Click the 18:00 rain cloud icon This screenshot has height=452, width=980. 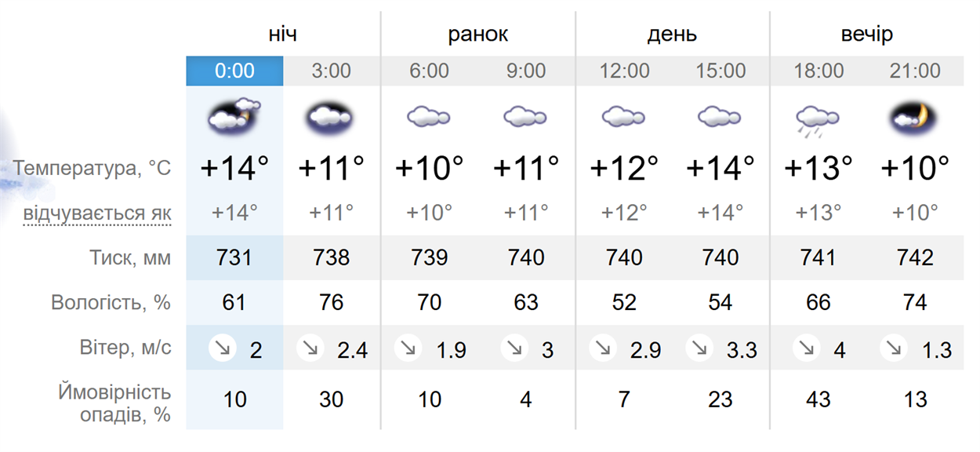pos(818,121)
